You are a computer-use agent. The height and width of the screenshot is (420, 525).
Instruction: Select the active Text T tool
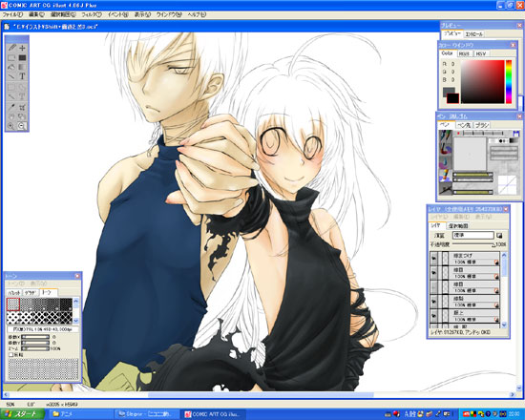22,76
